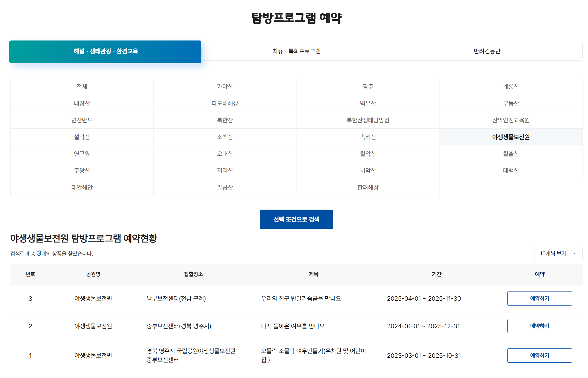This screenshot has width=588, height=378.
Task: Click title 우리의 친구 반달가슴곰을 만나요
Action: pos(301,298)
